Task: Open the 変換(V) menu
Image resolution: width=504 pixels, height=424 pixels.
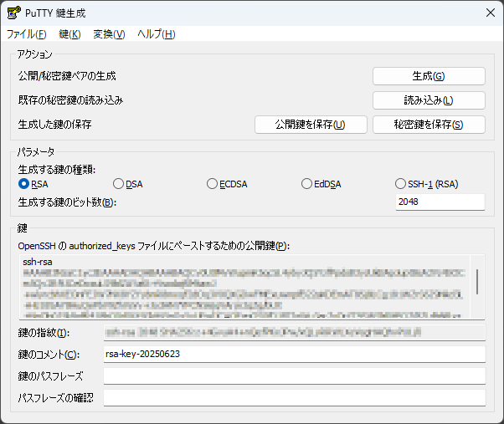Action: (x=109, y=34)
